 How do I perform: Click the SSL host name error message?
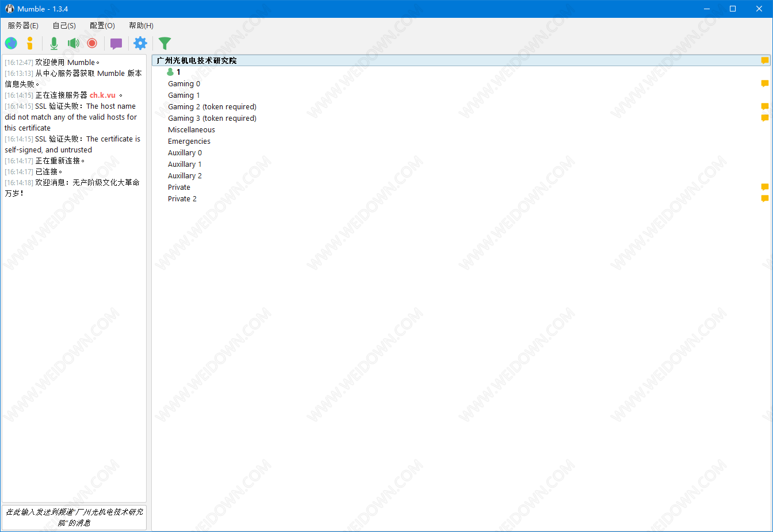(x=72, y=117)
